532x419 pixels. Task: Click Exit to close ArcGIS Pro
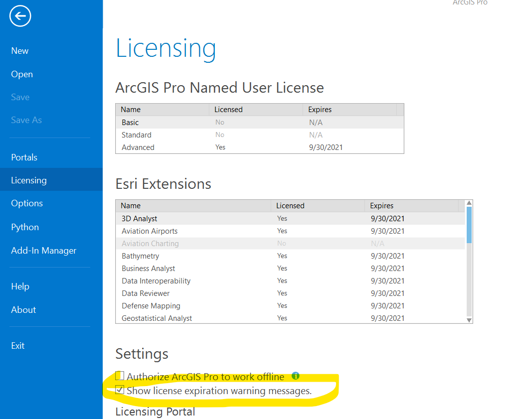pyautogui.click(x=17, y=345)
